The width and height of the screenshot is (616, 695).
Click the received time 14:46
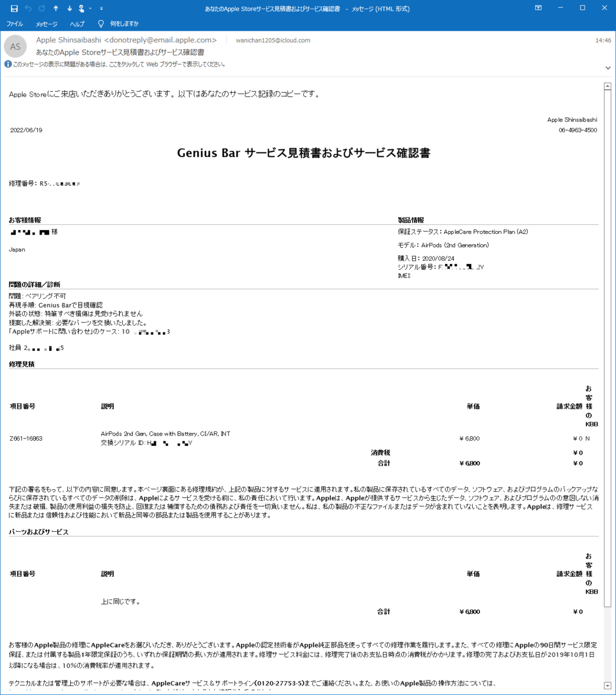pos(603,41)
